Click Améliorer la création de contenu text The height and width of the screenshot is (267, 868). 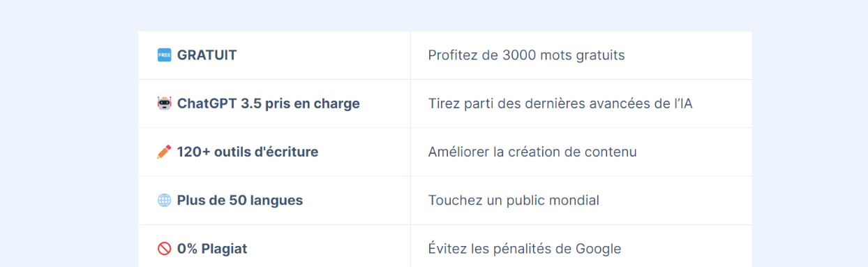(532, 152)
